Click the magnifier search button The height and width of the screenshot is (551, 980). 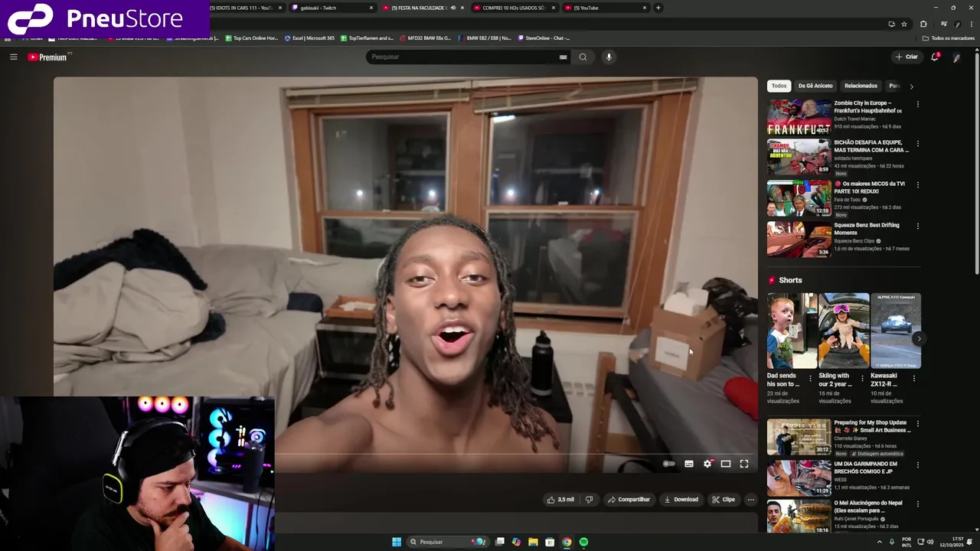(x=583, y=57)
